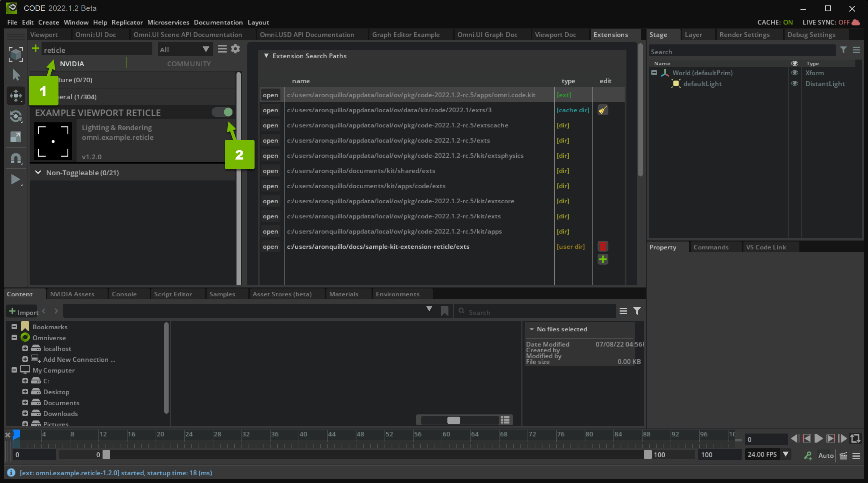
Task: Switch to the VS Code Link tab
Action: coord(766,247)
